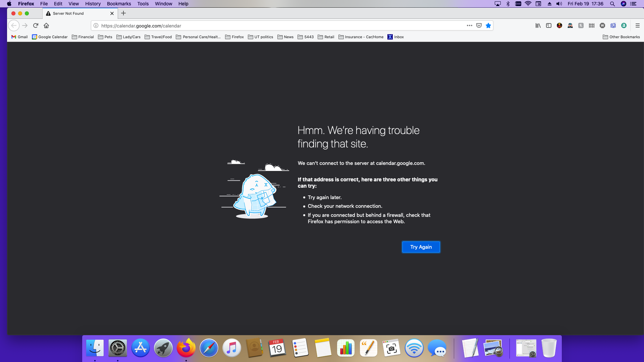
Task: Open Music app from the Dock
Action: pos(232,348)
